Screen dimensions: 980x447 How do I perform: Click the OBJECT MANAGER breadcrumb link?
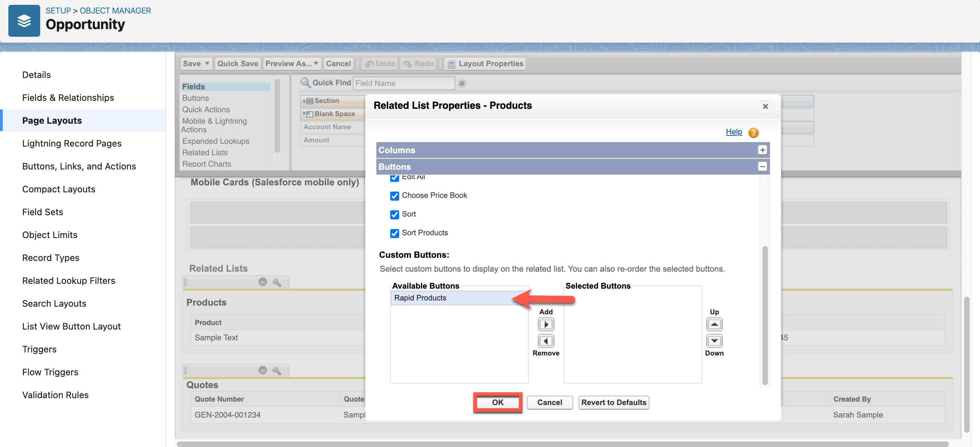[x=115, y=10]
